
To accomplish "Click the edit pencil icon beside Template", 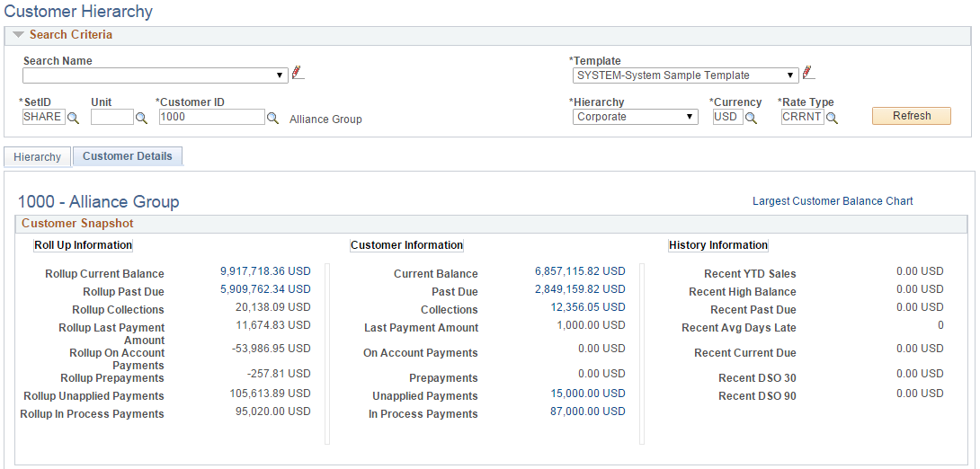I will pyautogui.click(x=809, y=73).
